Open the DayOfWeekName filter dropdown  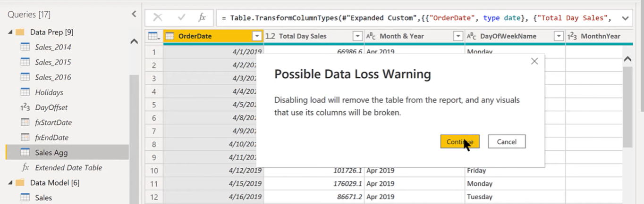[559, 36]
